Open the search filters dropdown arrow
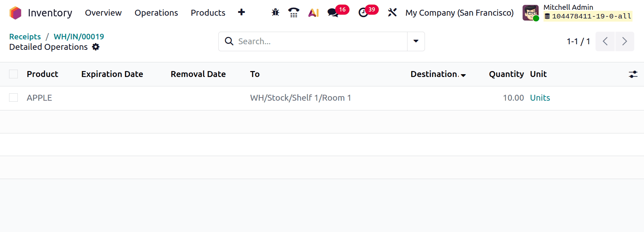Image resolution: width=644 pixels, height=232 pixels. tap(415, 41)
